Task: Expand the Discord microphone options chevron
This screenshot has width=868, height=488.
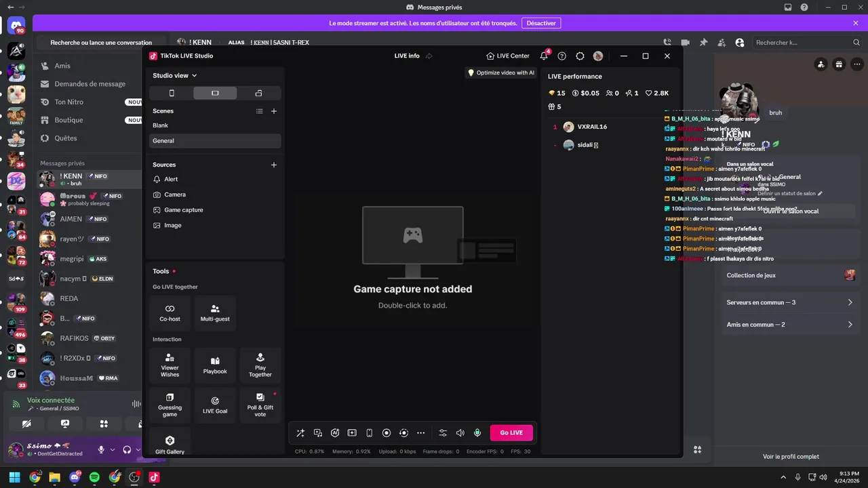Action: [x=112, y=449]
